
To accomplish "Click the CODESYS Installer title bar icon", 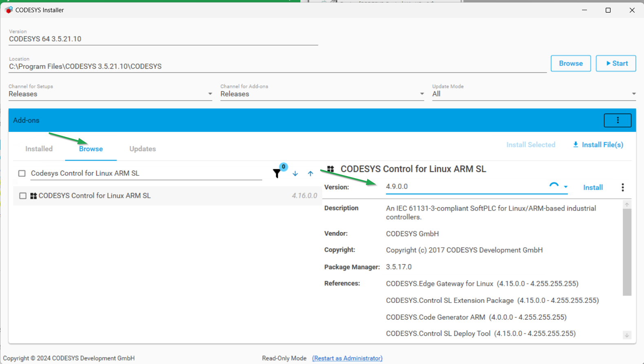I will [x=9, y=10].
